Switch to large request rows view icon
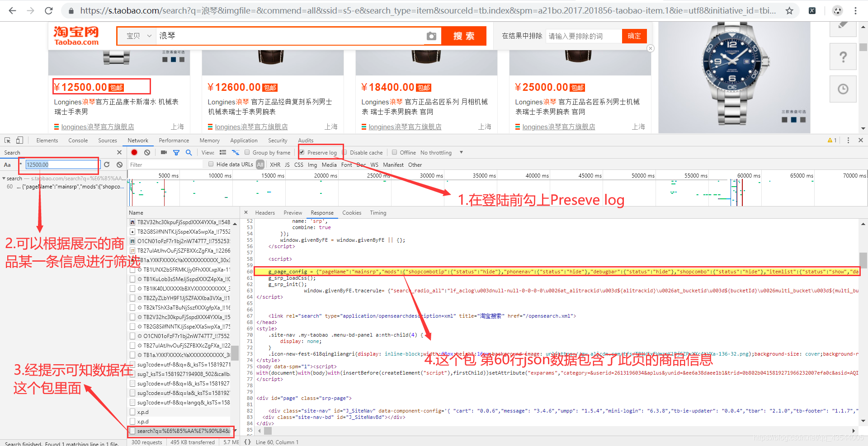This screenshot has height=446, width=868. pos(223,153)
